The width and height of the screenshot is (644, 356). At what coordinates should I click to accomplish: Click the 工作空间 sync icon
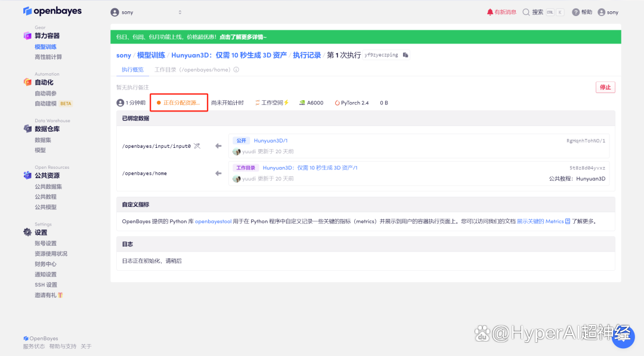(x=257, y=103)
